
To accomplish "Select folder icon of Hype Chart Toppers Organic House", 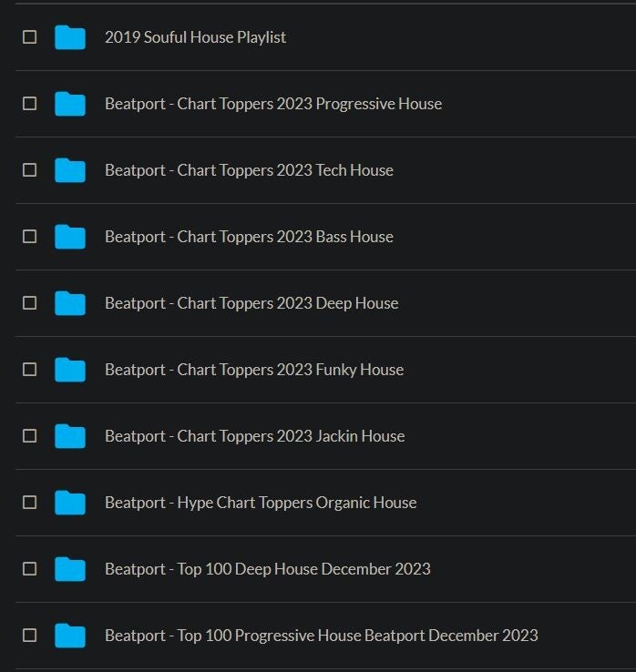I will pos(70,503).
